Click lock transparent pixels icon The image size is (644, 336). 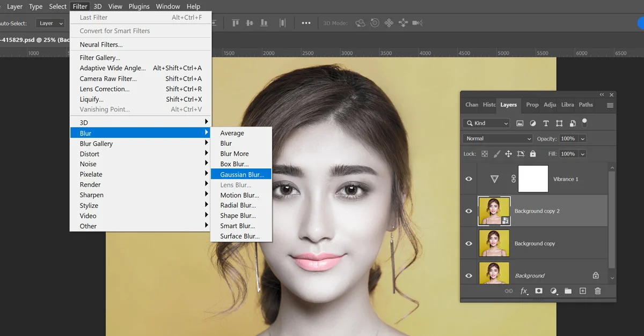coord(485,154)
